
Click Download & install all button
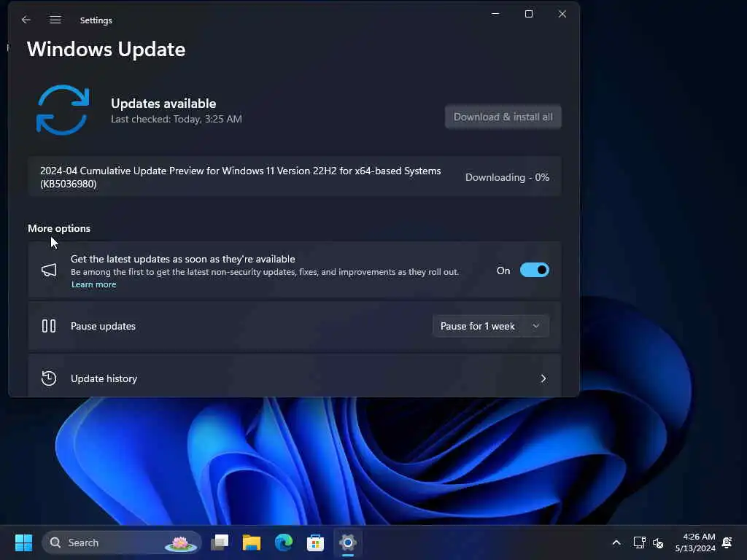pos(503,117)
